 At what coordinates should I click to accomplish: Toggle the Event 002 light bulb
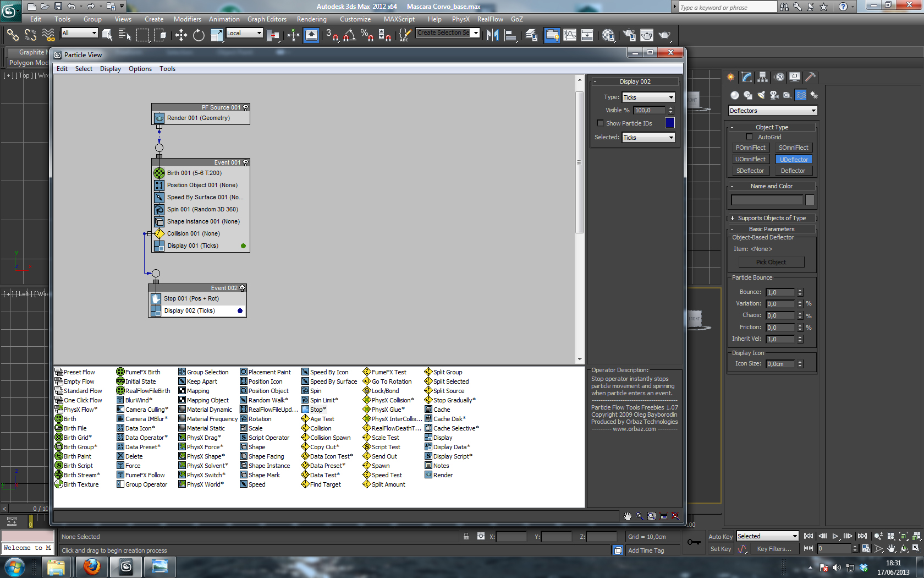click(x=243, y=288)
